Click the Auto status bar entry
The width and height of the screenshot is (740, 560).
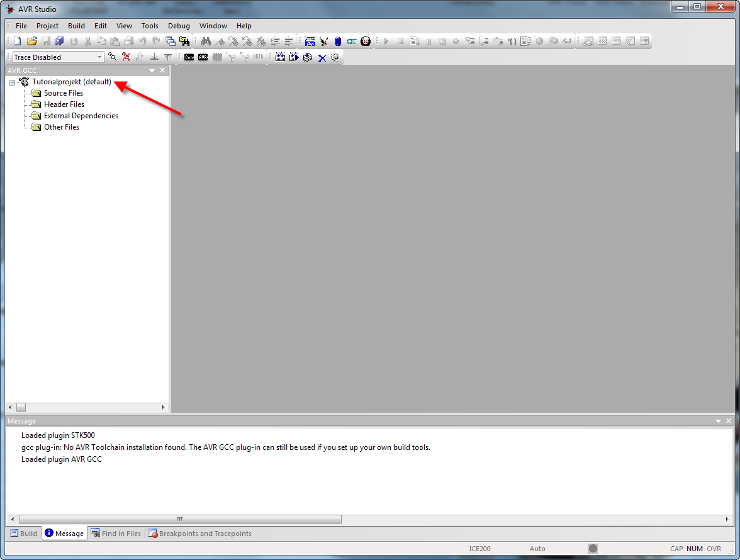click(537, 549)
